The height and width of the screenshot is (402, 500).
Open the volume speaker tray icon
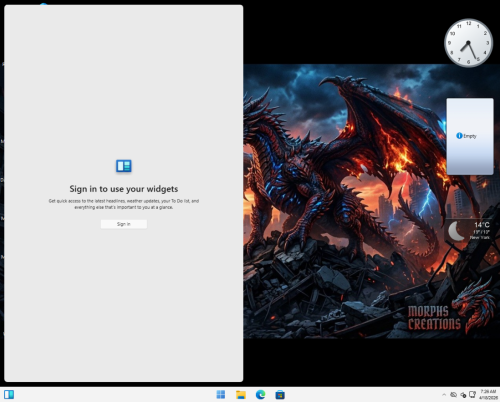pos(463,395)
